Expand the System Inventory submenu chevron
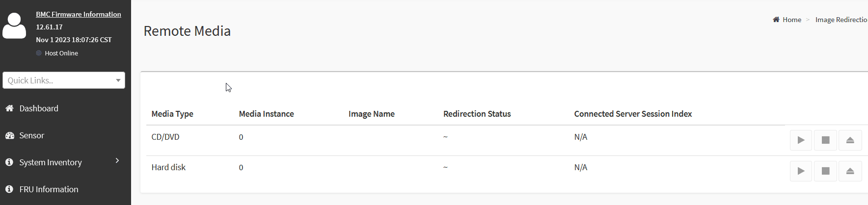The height and width of the screenshot is (205, 868). click(x=117, y=161)
